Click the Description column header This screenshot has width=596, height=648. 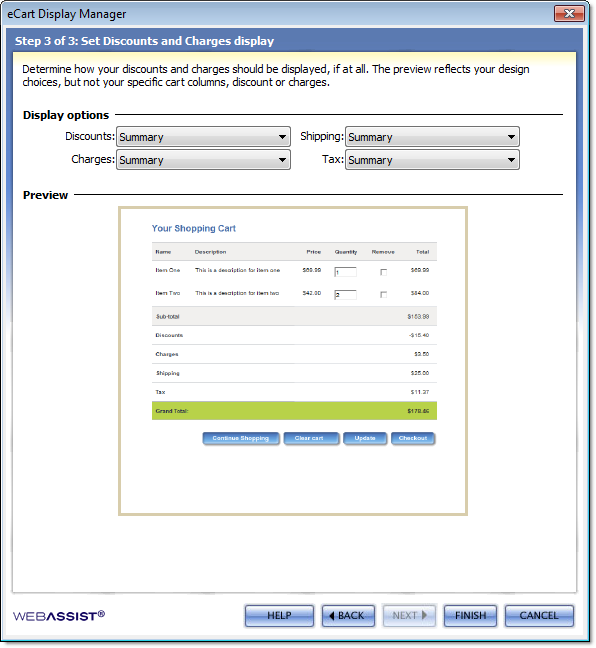210,252
